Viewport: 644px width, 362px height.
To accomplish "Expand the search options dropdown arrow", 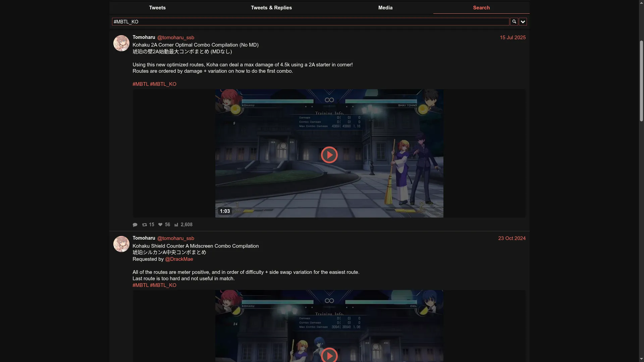I will (523, 22).
